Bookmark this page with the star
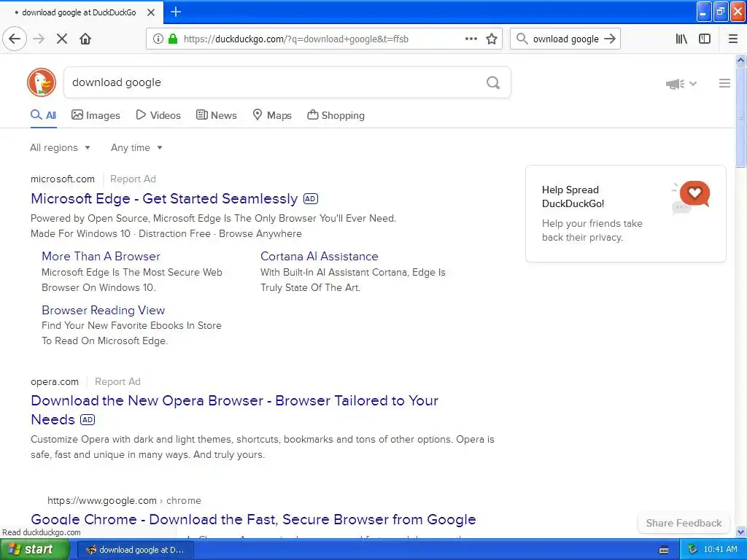 [492, 39]
